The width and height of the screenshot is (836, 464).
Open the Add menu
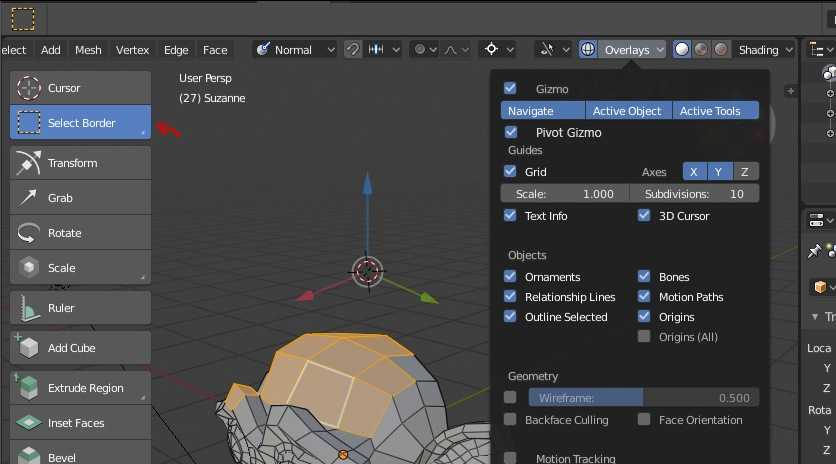pyautogui.click(x=51, y=50)
